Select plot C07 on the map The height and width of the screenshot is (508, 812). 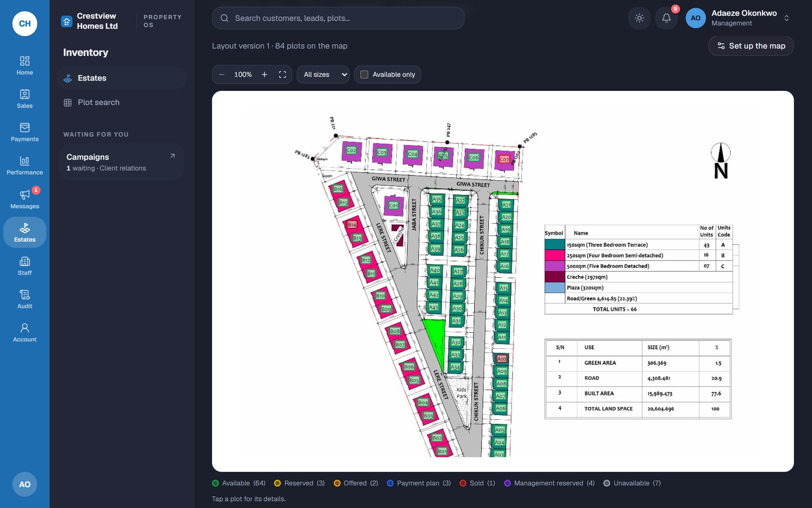click(504, 160)
